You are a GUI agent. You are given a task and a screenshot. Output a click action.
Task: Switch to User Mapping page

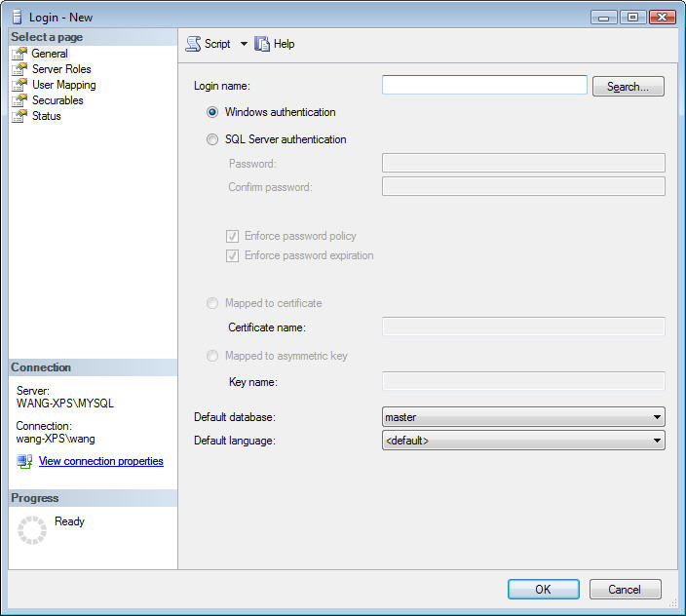tap(64, 85)
